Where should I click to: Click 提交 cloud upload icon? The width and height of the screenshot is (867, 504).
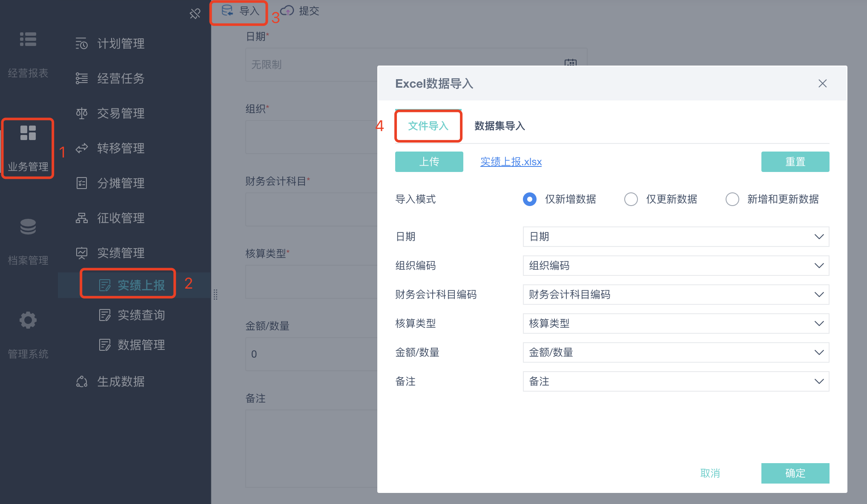[x=287, y=11]
